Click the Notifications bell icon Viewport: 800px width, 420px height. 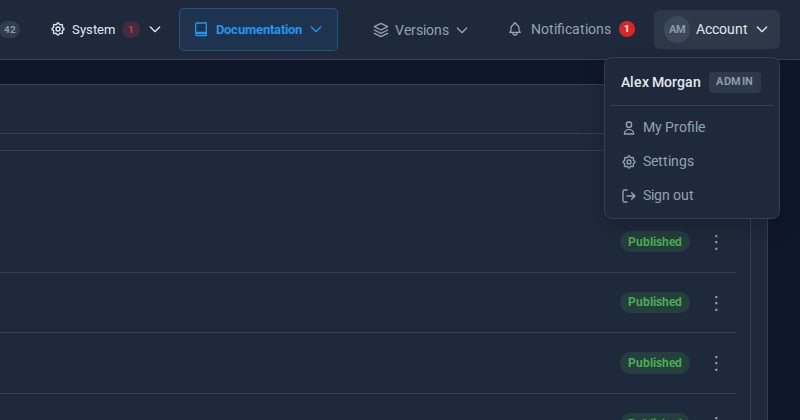515,29
